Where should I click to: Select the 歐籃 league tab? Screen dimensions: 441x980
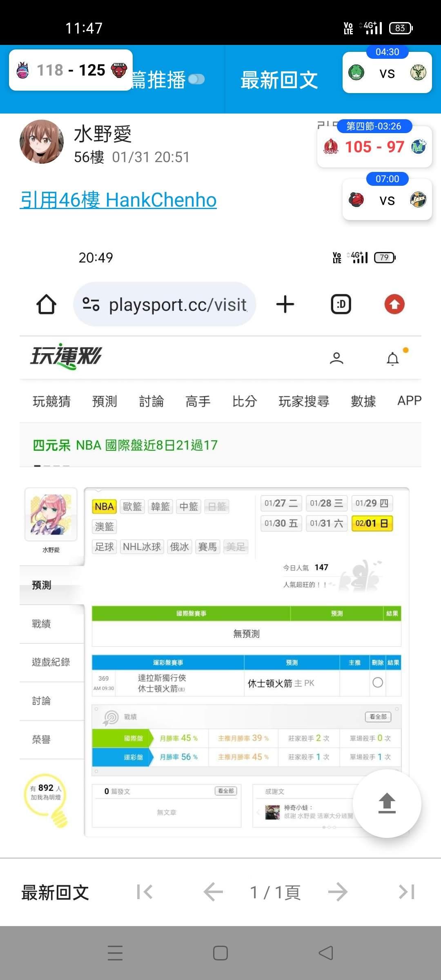point(133,507)
